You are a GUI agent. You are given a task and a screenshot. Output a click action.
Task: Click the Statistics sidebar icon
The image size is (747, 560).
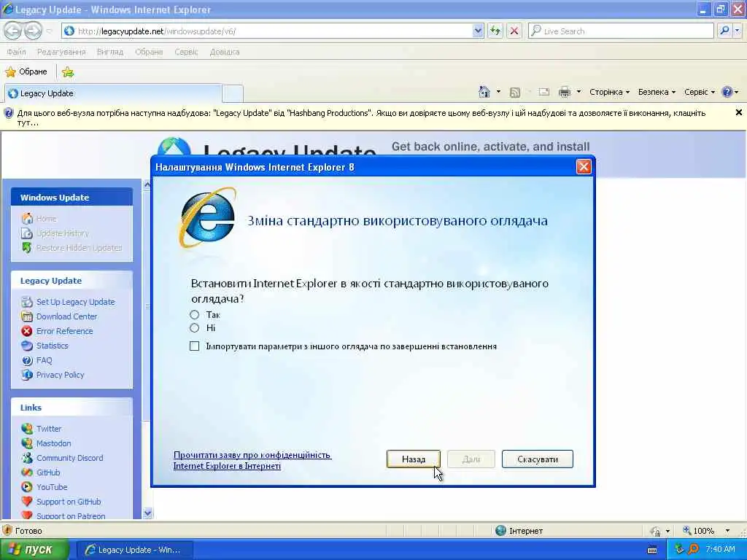tap(27, 346)
